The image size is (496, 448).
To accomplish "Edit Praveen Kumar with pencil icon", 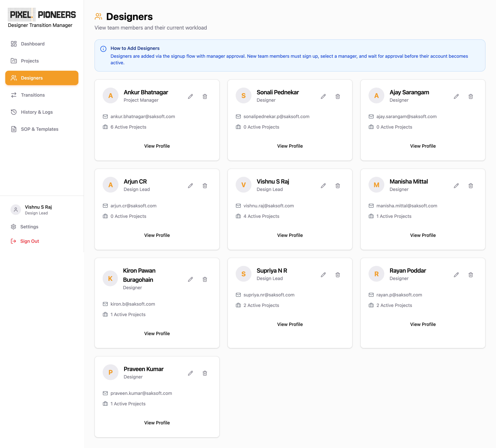I will point(190,374).
